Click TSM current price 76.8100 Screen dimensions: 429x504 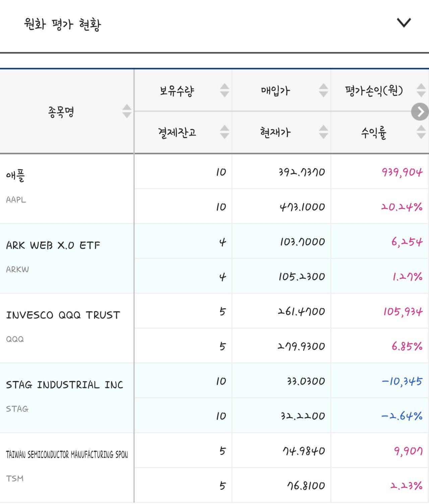coord(306,486)
